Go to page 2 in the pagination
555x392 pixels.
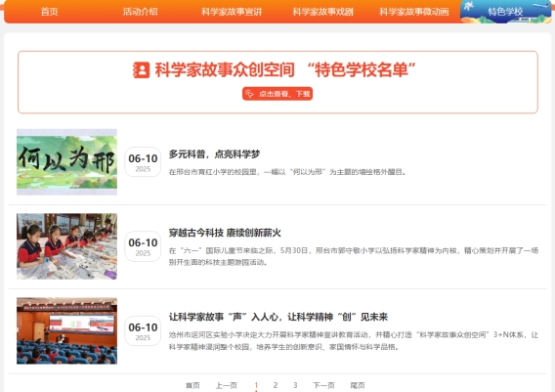tap(276, 385)
